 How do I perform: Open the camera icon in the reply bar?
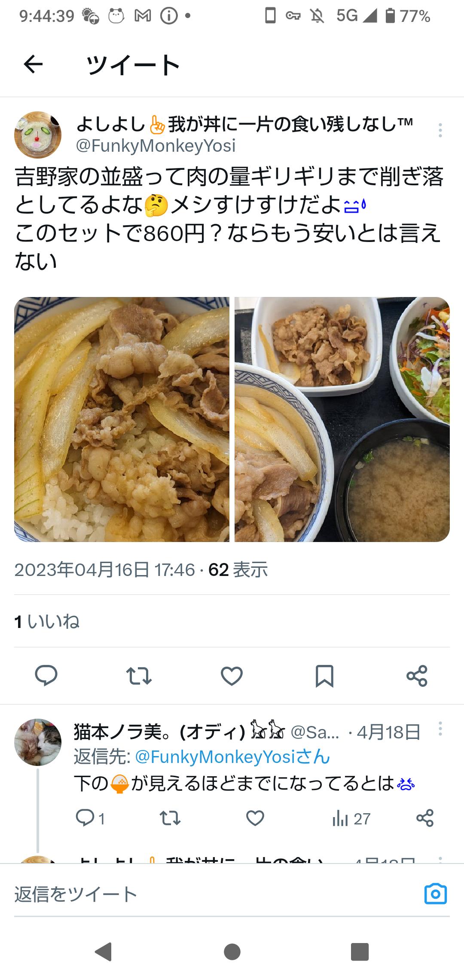(436, 894)
